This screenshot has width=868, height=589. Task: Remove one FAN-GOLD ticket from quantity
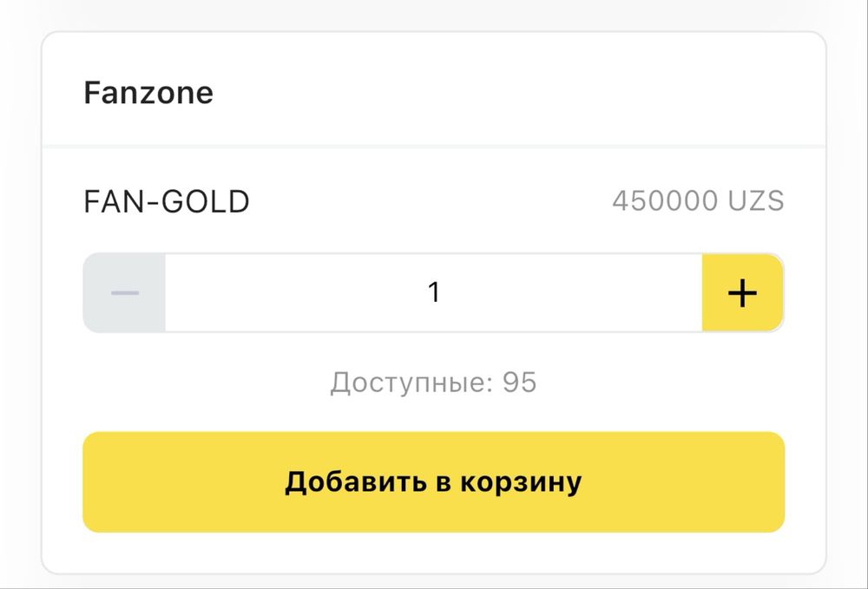[125, 292]
